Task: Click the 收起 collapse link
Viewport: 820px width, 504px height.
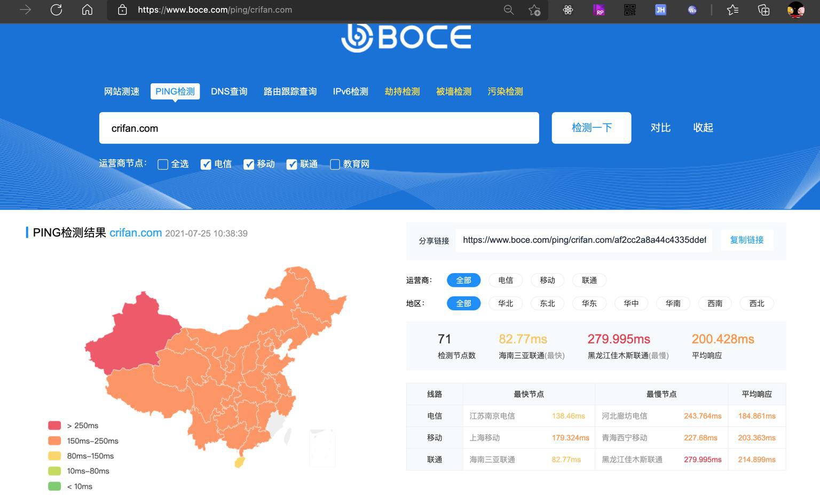Action: 703,127
